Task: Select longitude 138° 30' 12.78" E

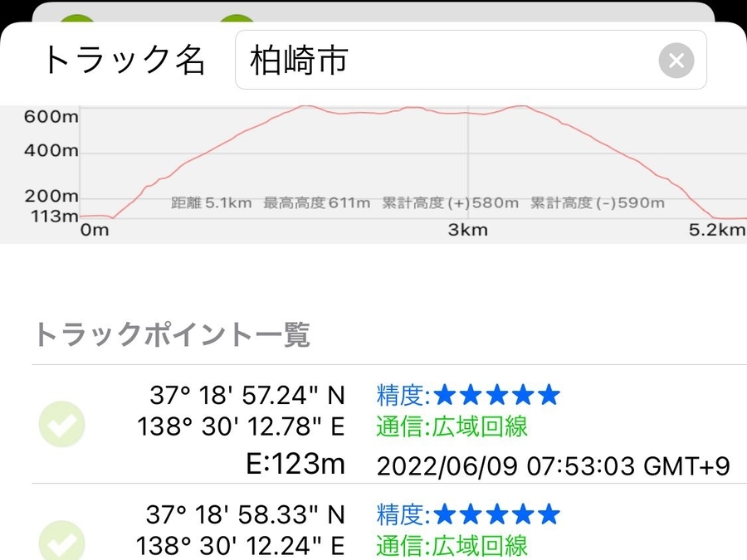Action: [x=241, y=426]
